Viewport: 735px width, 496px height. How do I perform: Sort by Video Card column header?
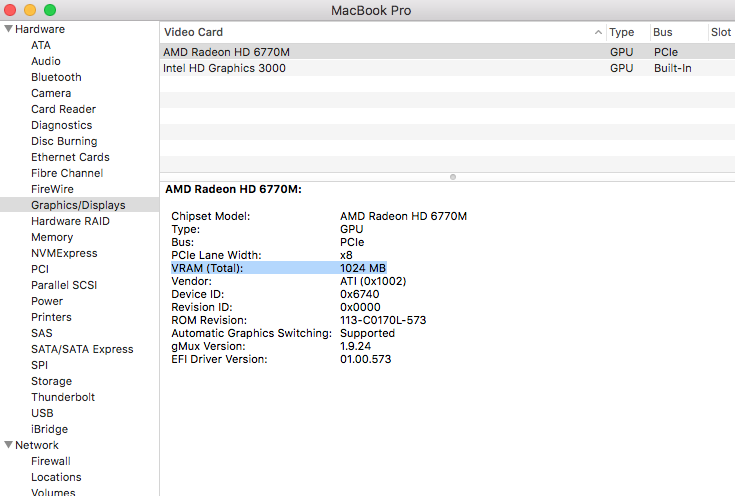(x=193, y=32)
